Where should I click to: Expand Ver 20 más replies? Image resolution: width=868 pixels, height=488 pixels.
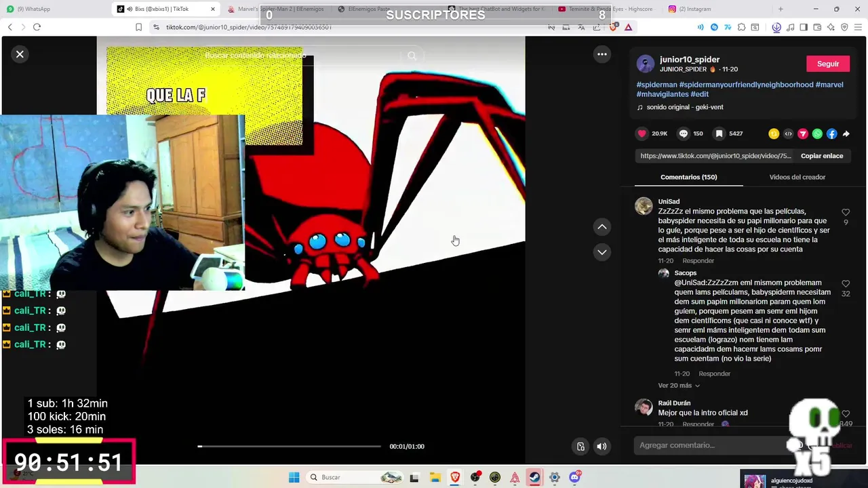[678, 386]
